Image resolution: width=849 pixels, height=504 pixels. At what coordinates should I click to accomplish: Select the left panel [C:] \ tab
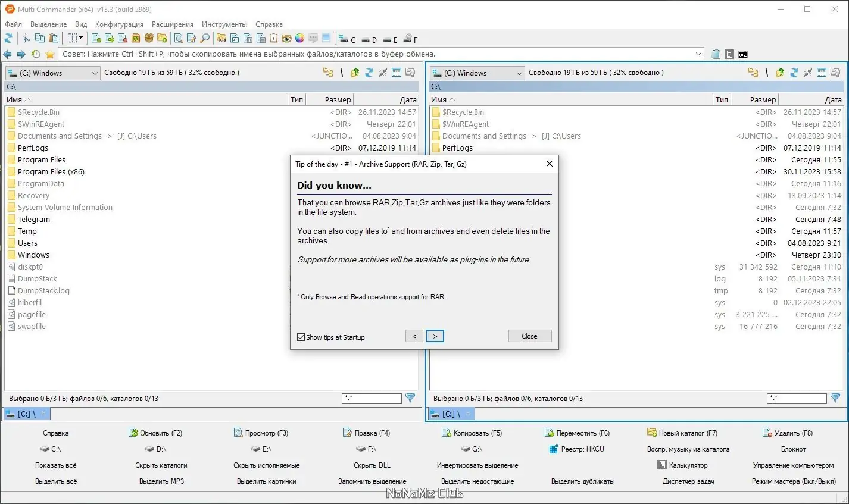[x=27, y=414]
